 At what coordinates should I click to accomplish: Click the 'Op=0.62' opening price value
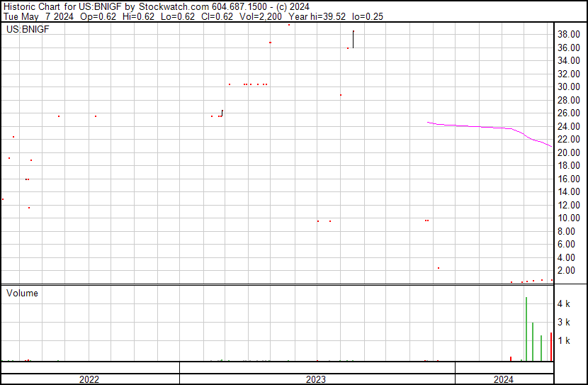tap(98, 16)
